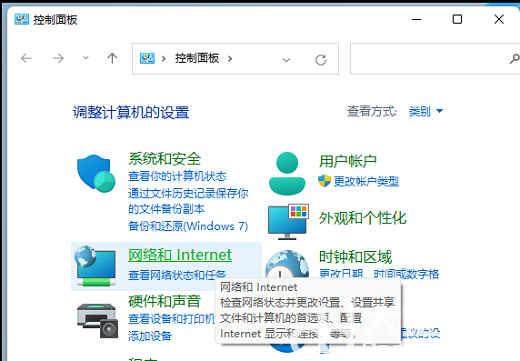This screenshot has height=361, width=520.
Task: Click 控制面板 breadcrumb in address bar
Action: 197,58
